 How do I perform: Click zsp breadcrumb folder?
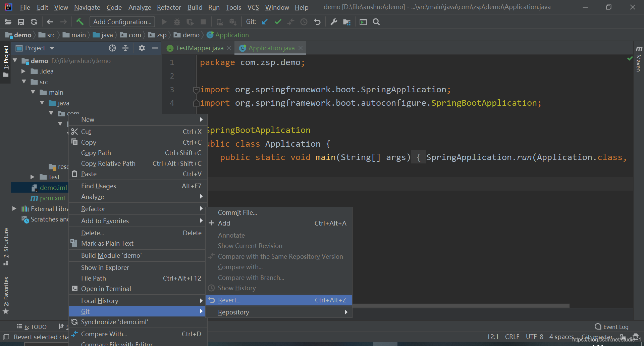tap(158, 35)
